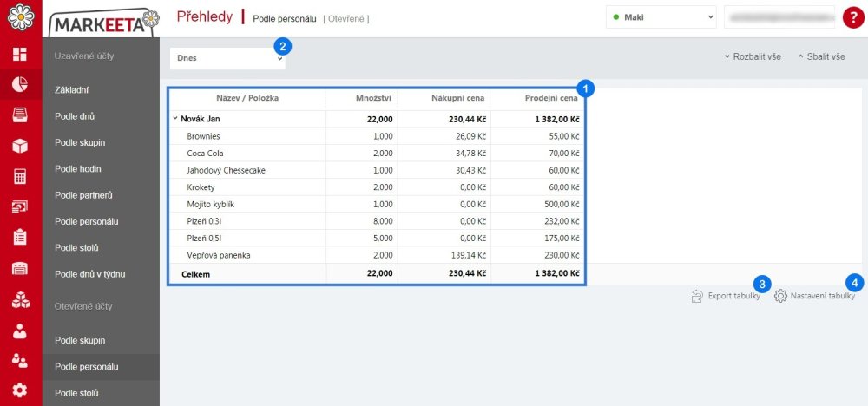Click the daisy flower logo icon
Viewport: 868px width, 406px height.
21,16
